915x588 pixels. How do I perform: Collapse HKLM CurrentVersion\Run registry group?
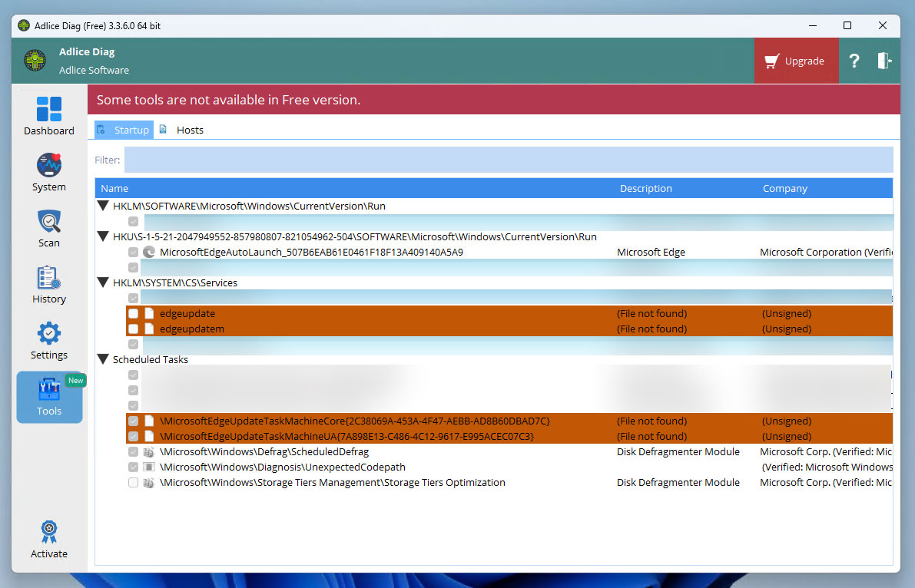click(x=103, y=206)
